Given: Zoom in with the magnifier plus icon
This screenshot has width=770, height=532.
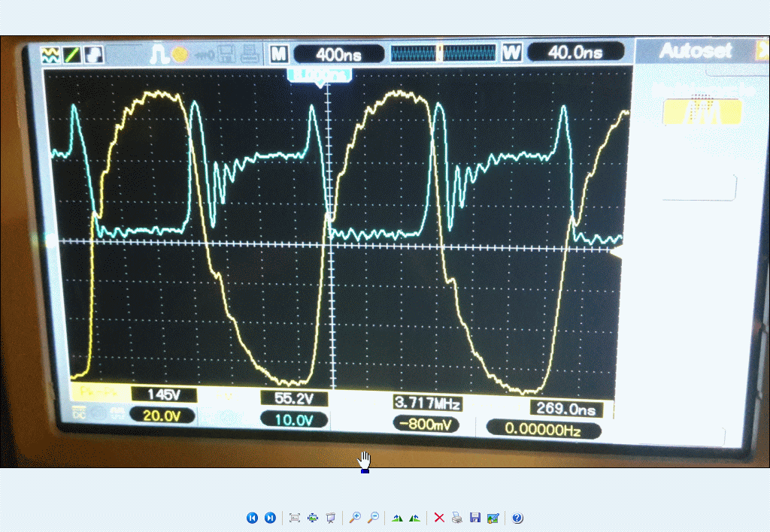Looking at the screenshot, I should click(x=355, y=518).
